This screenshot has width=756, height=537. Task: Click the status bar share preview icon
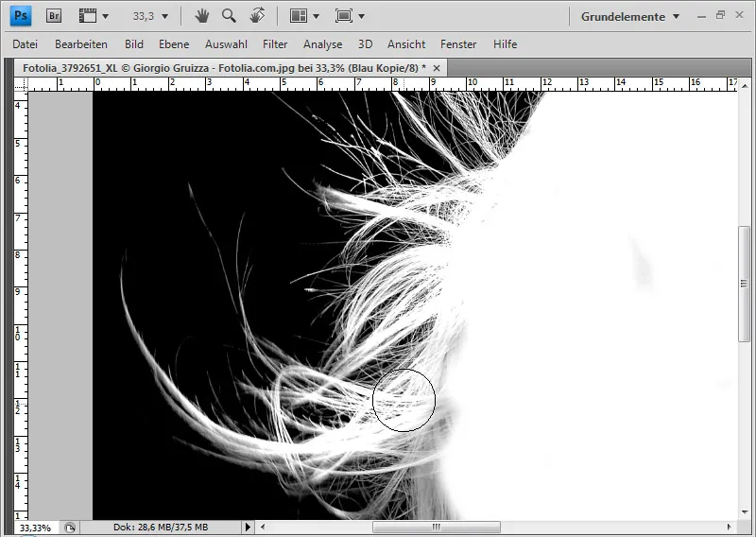click(x=70, y=528)
